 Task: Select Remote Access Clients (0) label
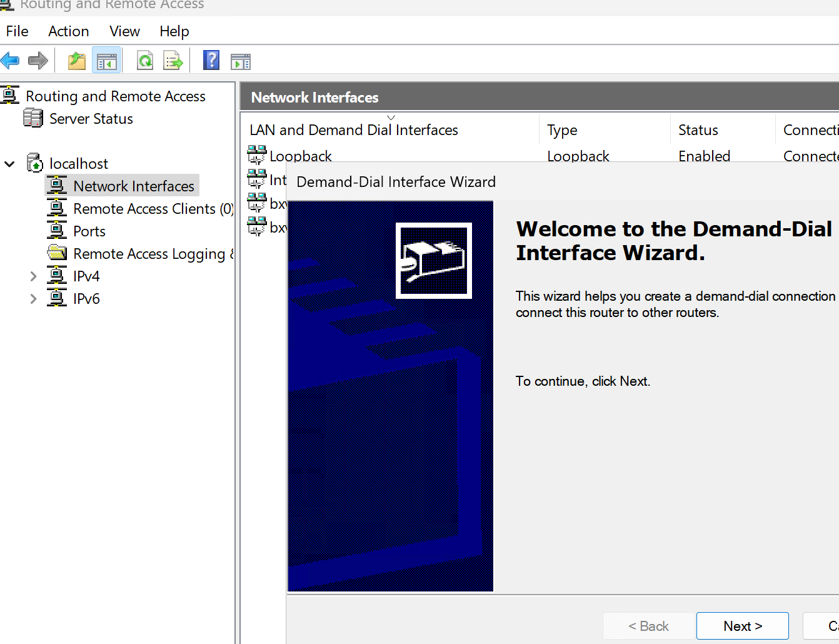point(154,208)
